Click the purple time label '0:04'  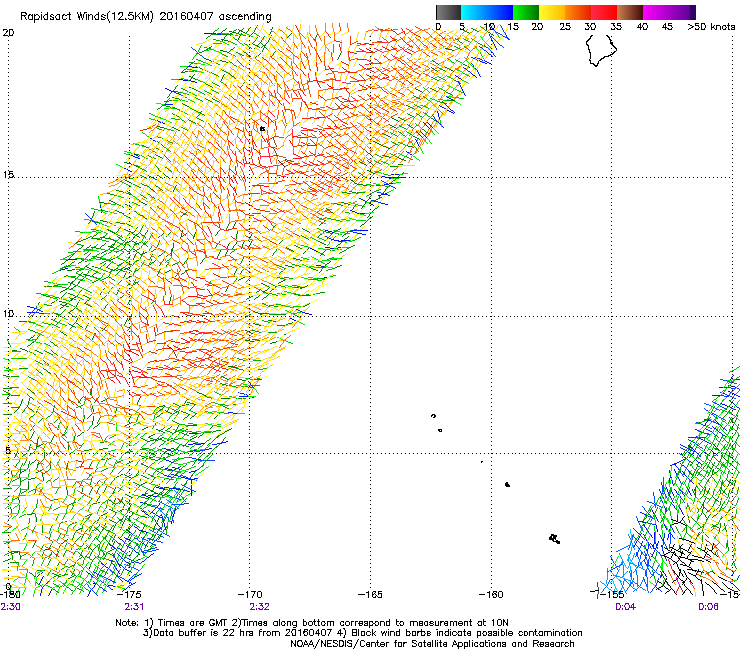point(625,607)
